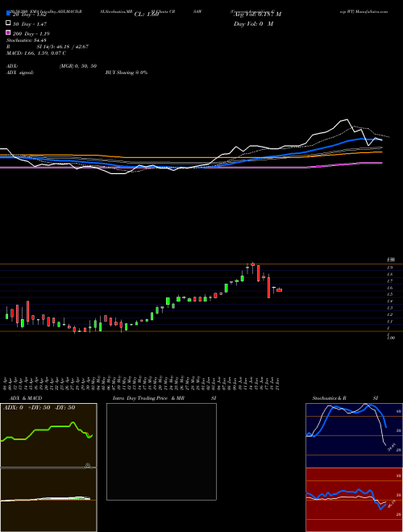Viewport: 403px width, 532px height.
Task: Select the '200 Day = 1.19' legend text
Action: [x=31, y=34]
